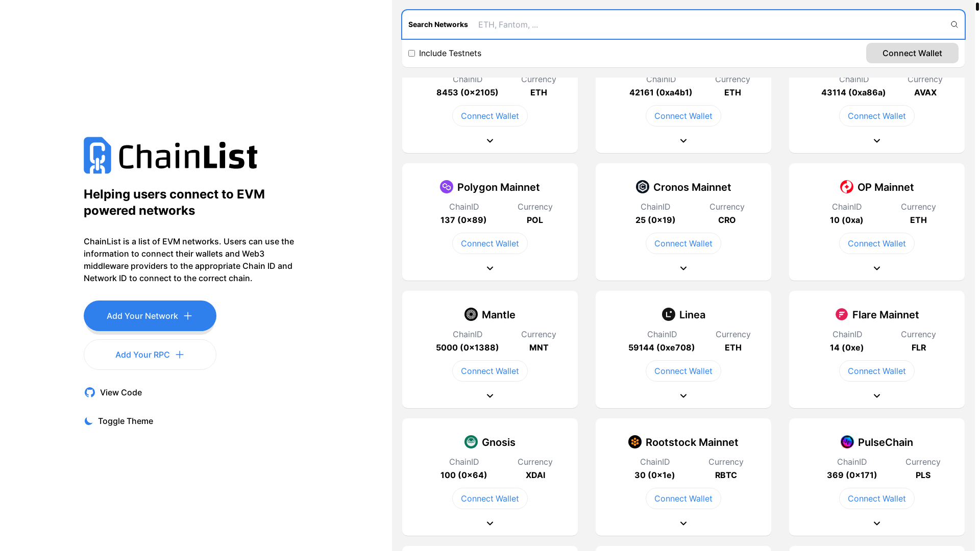Click the CRO currency value
Viewport: 980px width, 551px height.
click(x=727, y=220)
